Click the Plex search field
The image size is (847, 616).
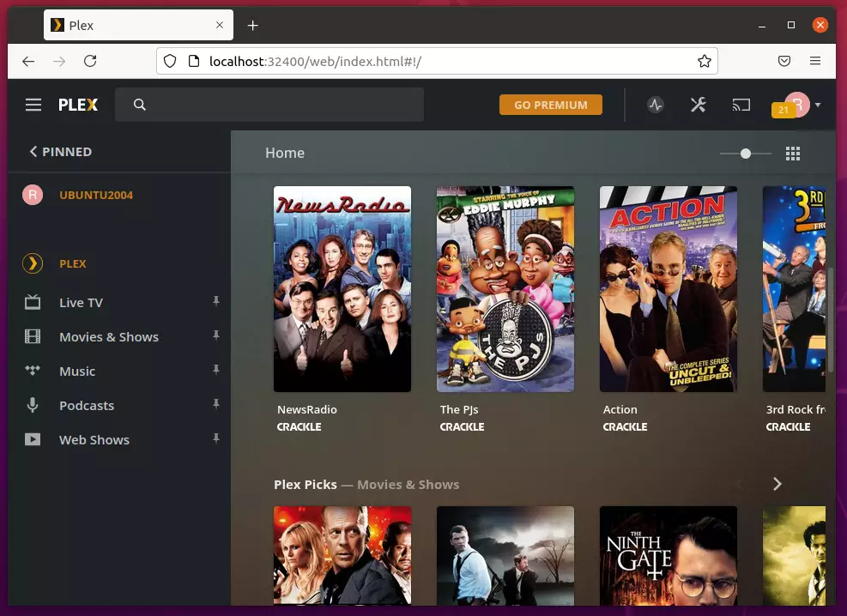[x=269, y=105]
